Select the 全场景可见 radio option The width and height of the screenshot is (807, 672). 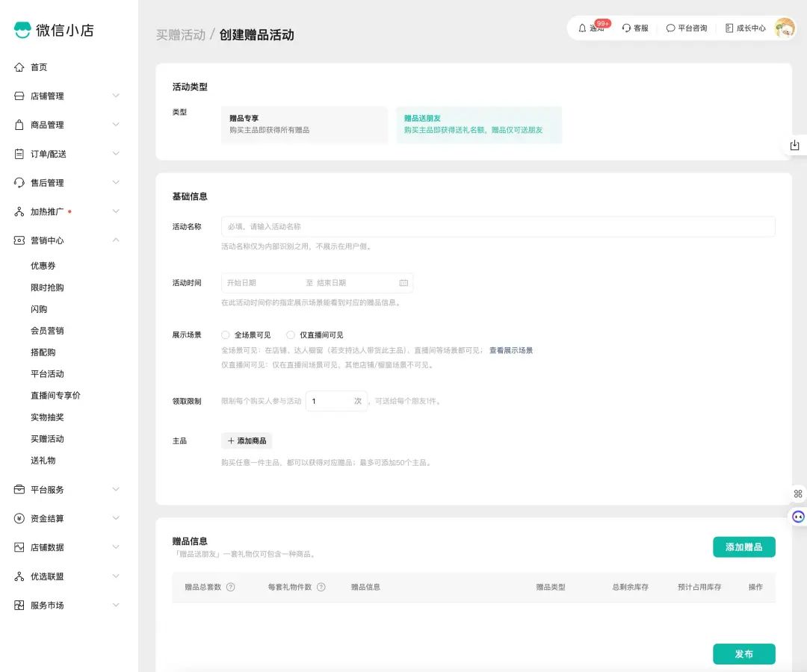(x=225, y=335)
